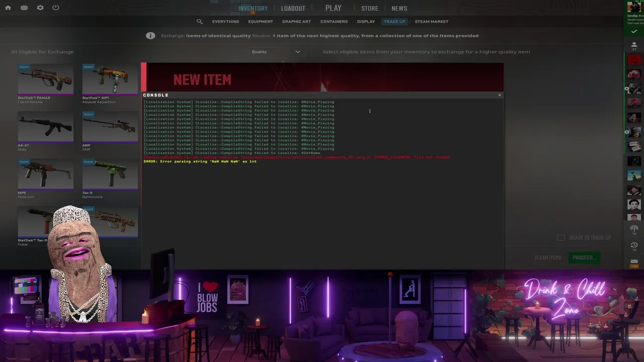Open the Store tab
Screen dimensions: 644x362
pyautogui.click(x=370, y=9)
